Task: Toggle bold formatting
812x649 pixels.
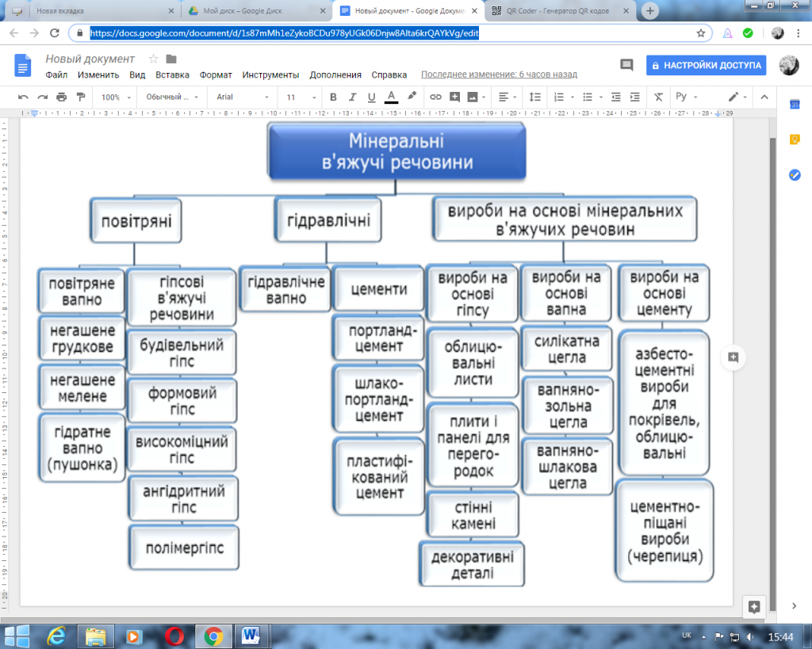Action: (333, 97)
